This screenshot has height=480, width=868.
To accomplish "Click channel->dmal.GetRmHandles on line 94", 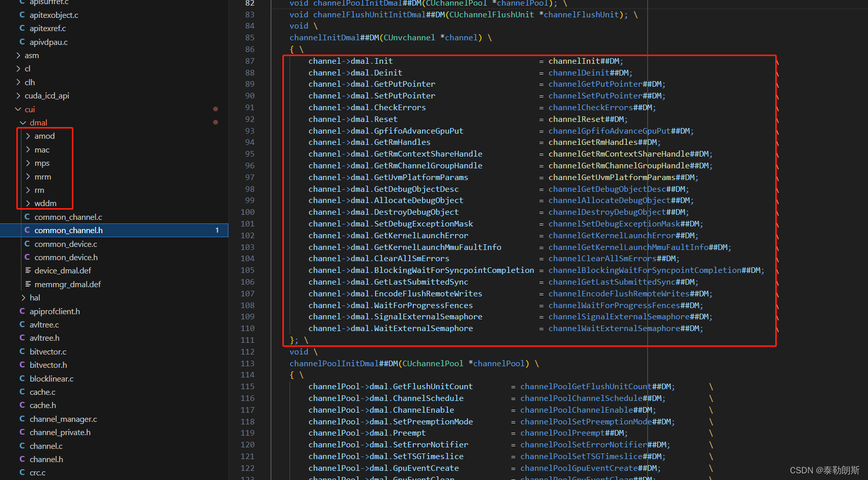I will point(370,142).
